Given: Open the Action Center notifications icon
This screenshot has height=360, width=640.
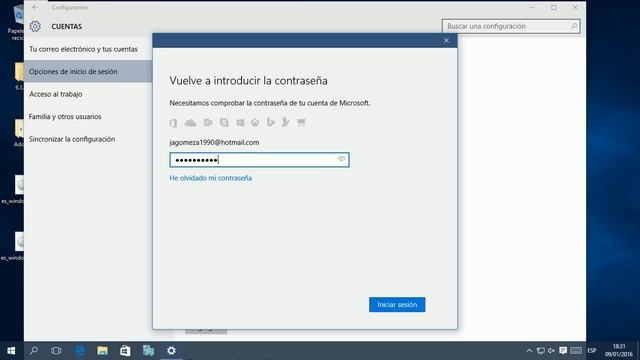Looking at the screenshot, I should click(563, 351).
